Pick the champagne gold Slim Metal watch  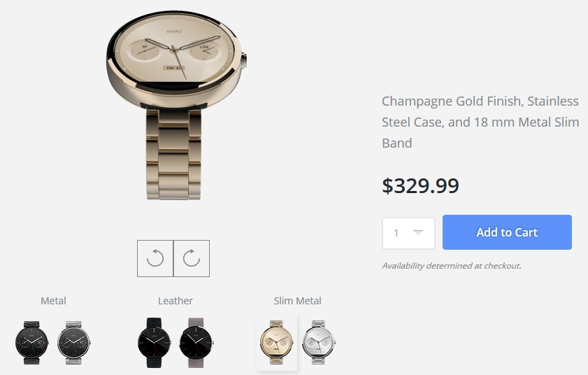tap(277, 342)
